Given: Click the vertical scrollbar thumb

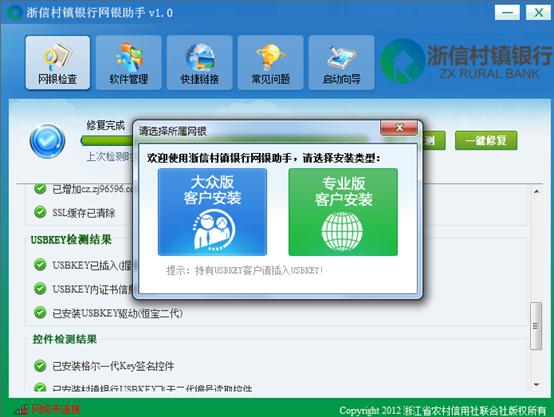Looking at the screenshot, I should tap(536, 326).
